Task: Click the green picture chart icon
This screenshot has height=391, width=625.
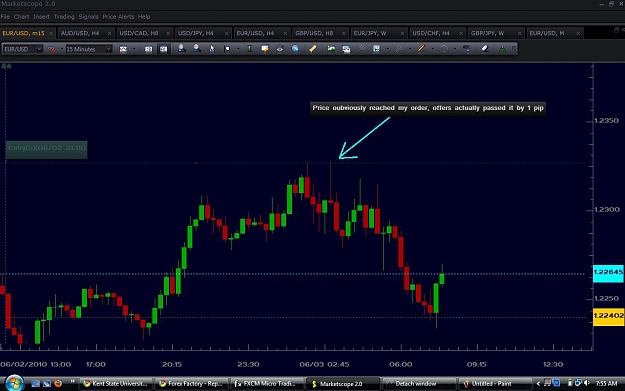Action: coord(331,49)
